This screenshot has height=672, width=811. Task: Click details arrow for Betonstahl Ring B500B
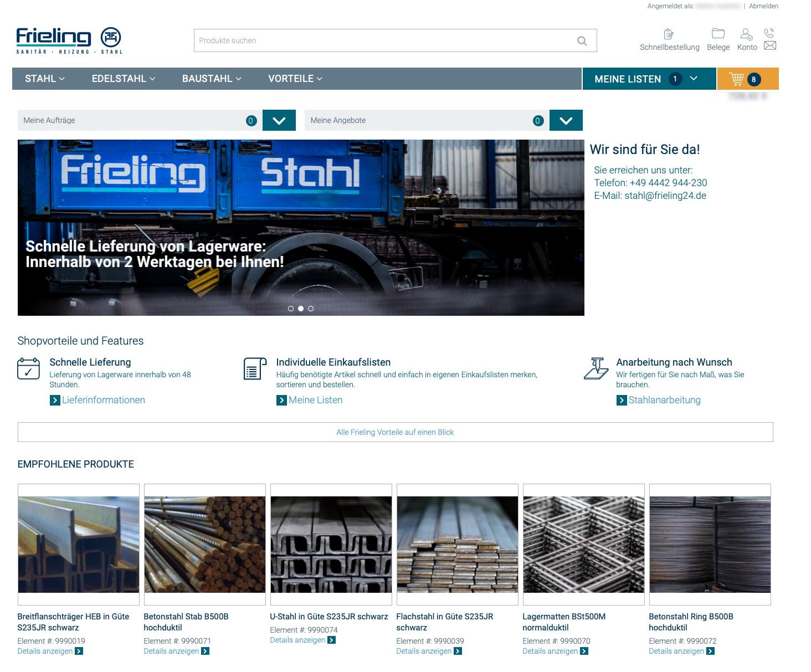[711, 651]
